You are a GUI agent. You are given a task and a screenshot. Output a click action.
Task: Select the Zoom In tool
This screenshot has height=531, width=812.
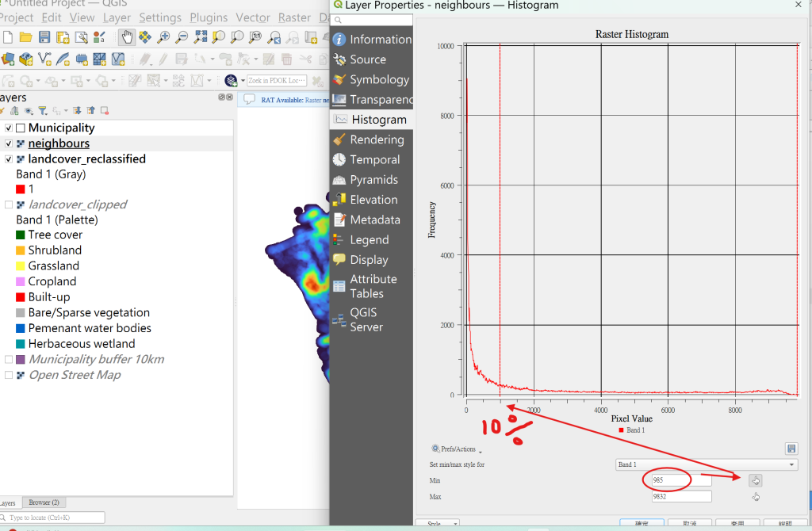163,37
